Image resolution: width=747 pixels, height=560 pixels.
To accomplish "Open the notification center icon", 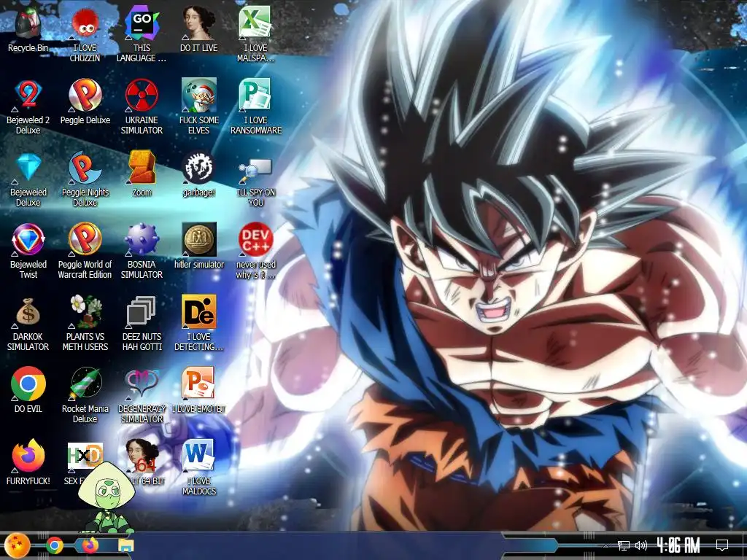I will pos(722,545).
